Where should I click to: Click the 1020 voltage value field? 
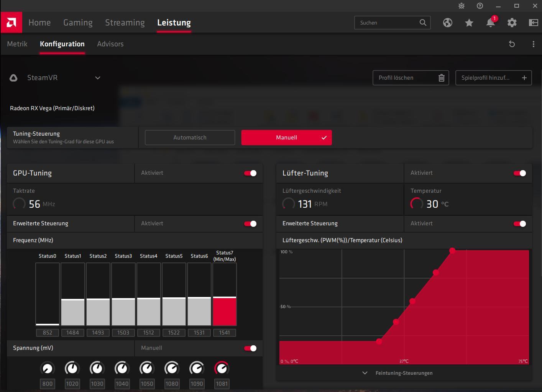72,384
